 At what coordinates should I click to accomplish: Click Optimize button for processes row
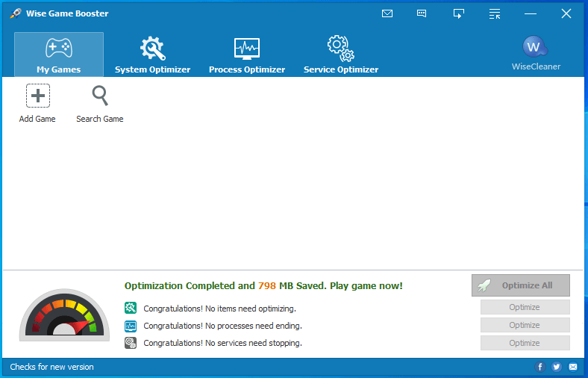pyautogui.click(x=525, y=325)
